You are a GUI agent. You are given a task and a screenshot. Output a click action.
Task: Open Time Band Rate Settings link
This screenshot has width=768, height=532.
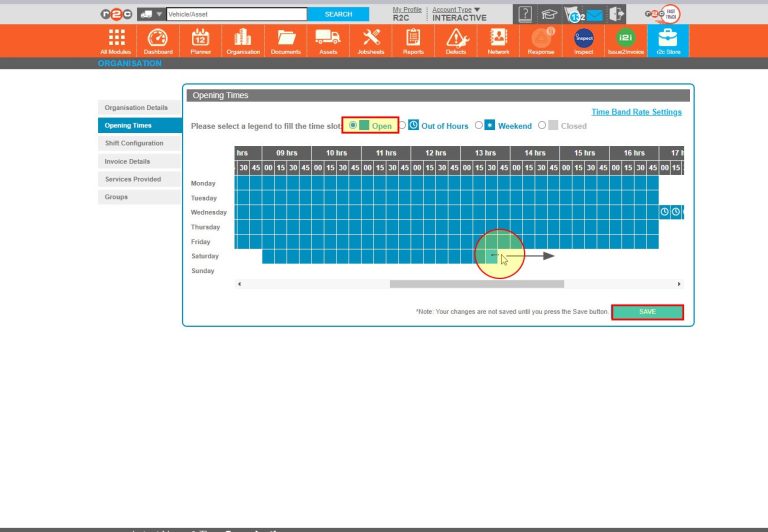coord(636,113)
